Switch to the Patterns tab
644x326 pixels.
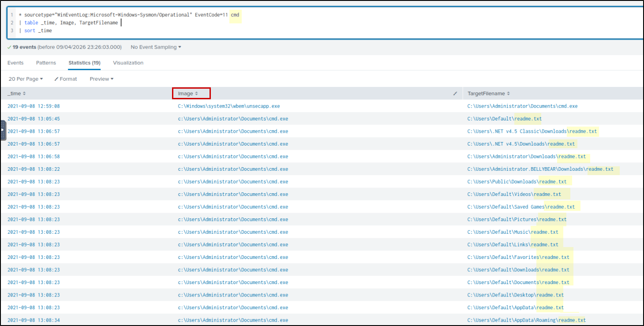[x=46, y=63]
